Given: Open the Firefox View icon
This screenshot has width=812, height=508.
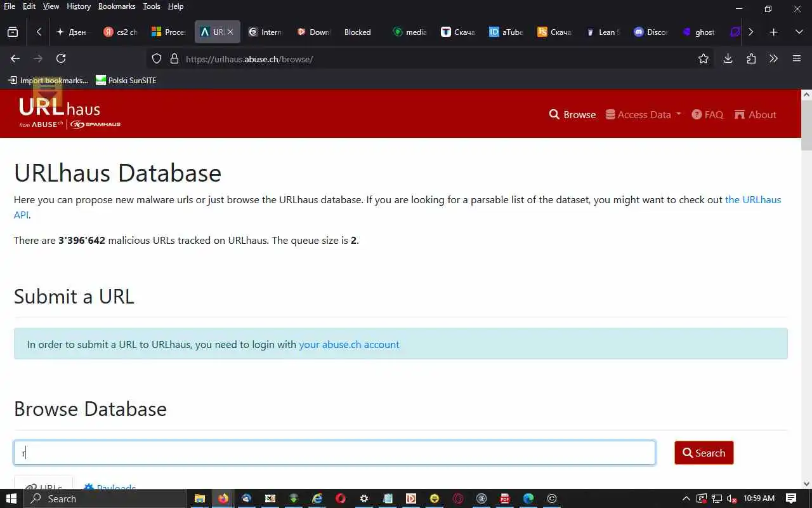Looking at the screenshot, I should click(x=13, y=32).
